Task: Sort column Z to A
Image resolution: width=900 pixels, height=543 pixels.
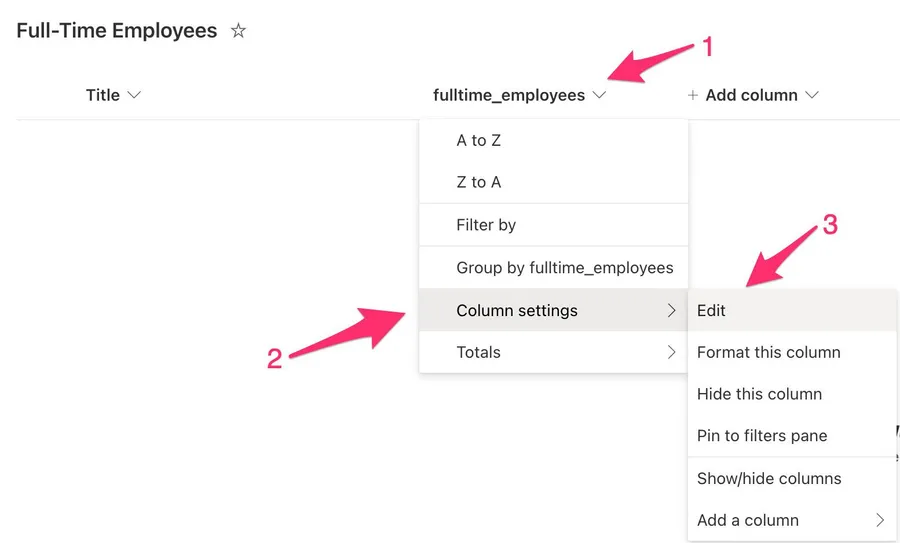Action: tap(479, 183)
